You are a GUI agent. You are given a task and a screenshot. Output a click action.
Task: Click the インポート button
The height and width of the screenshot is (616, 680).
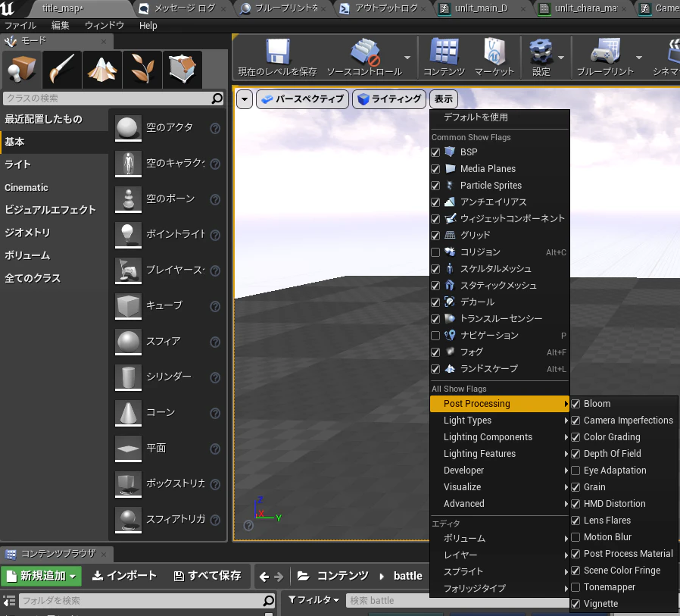124,576
